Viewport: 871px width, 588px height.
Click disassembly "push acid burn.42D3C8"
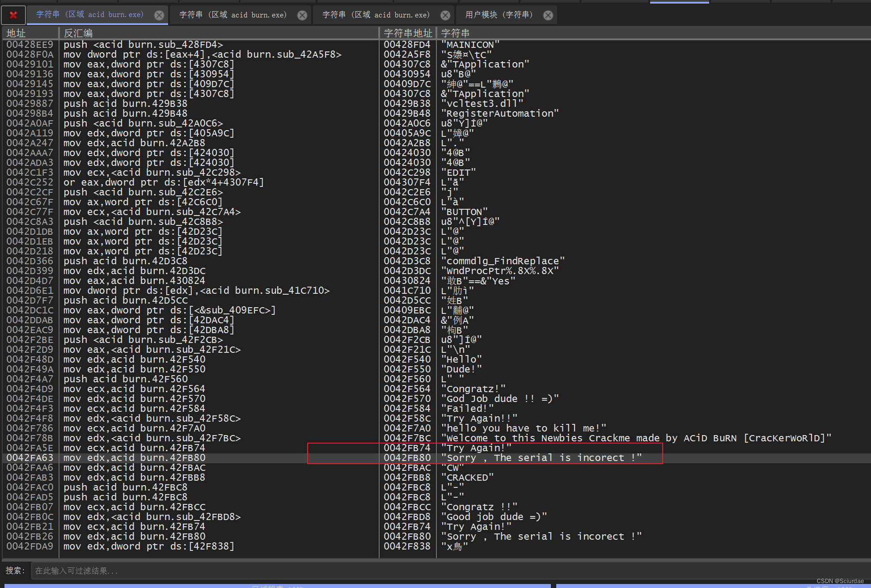pos(126,261)
